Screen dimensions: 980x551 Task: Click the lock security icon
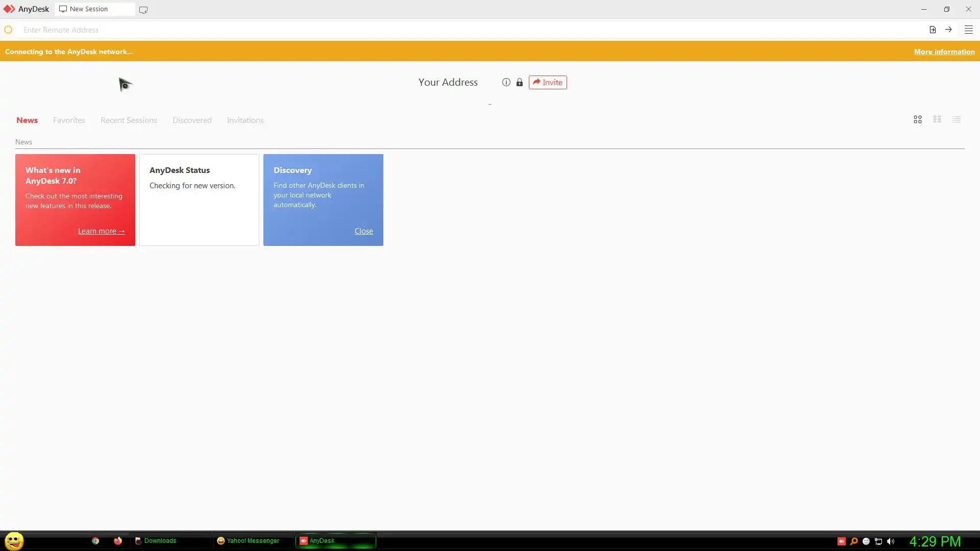pyautogui.click(x=519, y=82)
